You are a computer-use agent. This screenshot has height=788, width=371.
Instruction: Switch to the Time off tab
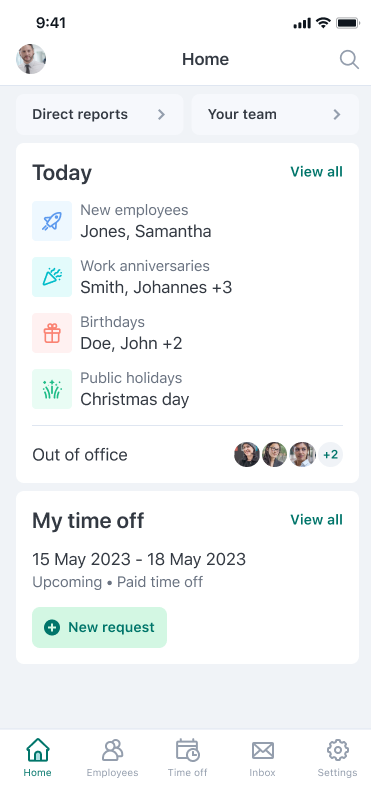click(x=188, y=758)
